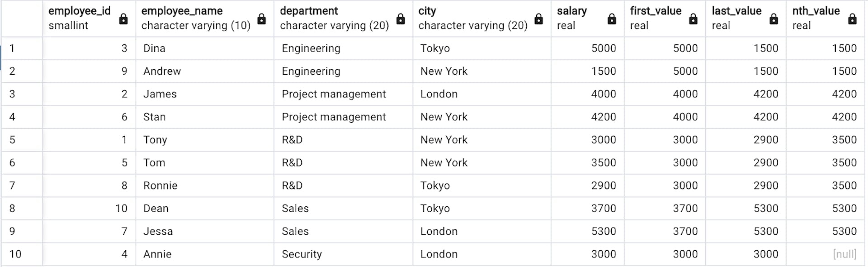868x267 pixels.
Task: Click the lock icon in salary column header
Action: 612,19
